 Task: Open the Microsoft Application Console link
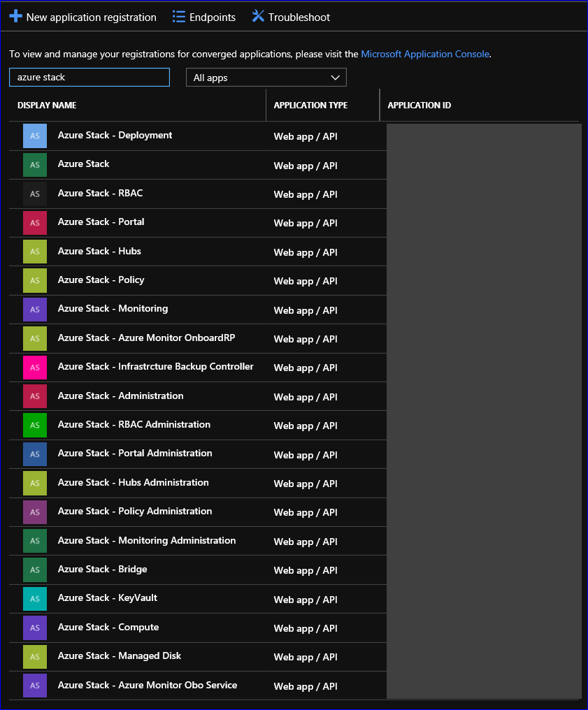tap(425, 54)
